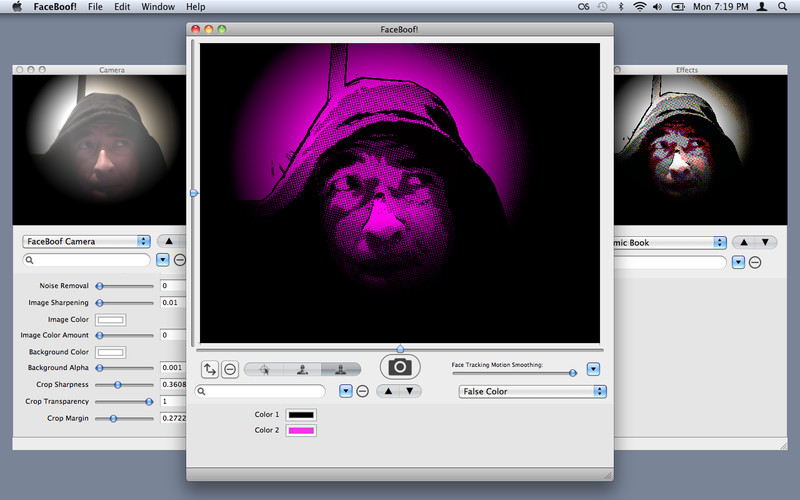Click the magenta Color 2 swatch
The width and height of the screenshot is (800, 500).
(x=301, y=430)
